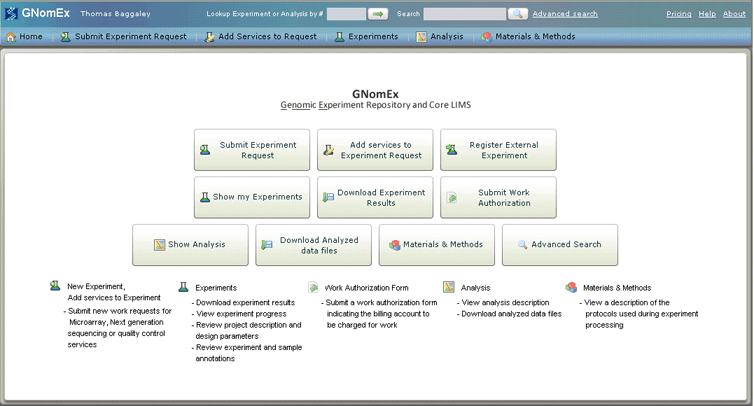
Task: Click the Advanced Search launcher button
Action: tap(560, 245)
